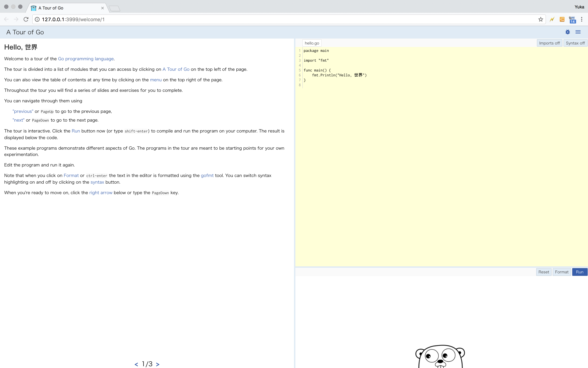Click the Format button below the editor

(562, 272)
